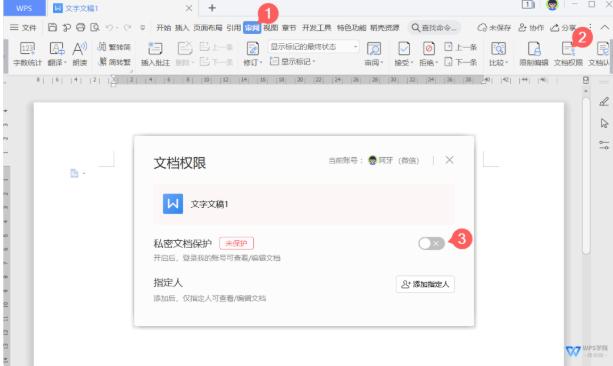Viewport: 613px width, 366px height.
Task: Switch to the View (视图) tab
Action: point(270,27)
